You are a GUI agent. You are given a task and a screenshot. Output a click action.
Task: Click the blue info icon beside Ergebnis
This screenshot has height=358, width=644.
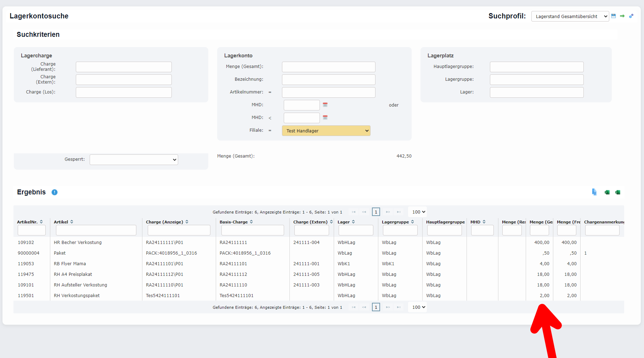55,192
